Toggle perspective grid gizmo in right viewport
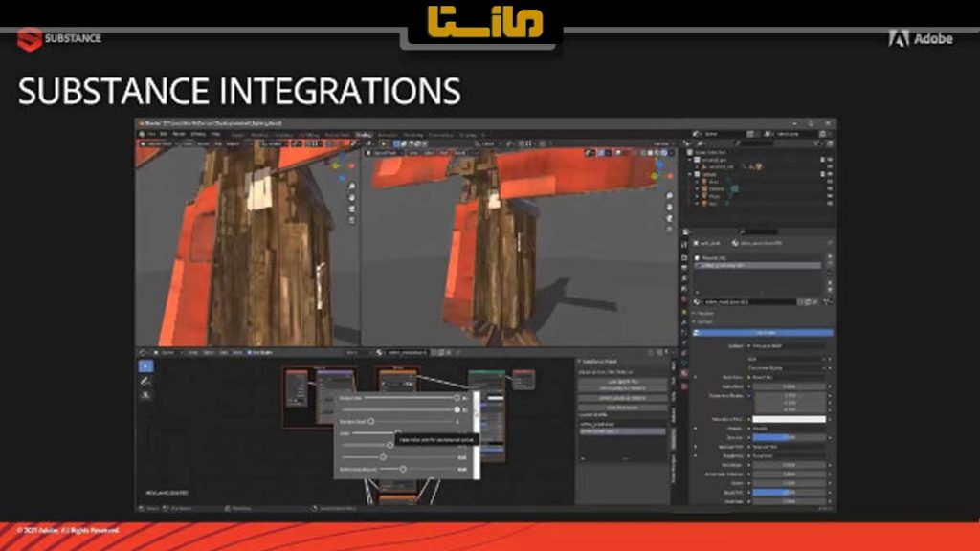The height and width of the screenshot is (551, 980). coord(669,230)
